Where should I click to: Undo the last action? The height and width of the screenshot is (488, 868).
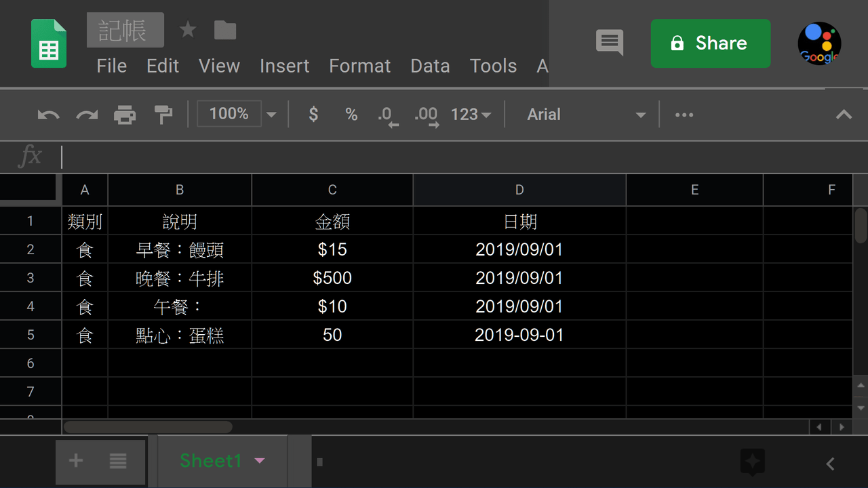tap(48, 115)
